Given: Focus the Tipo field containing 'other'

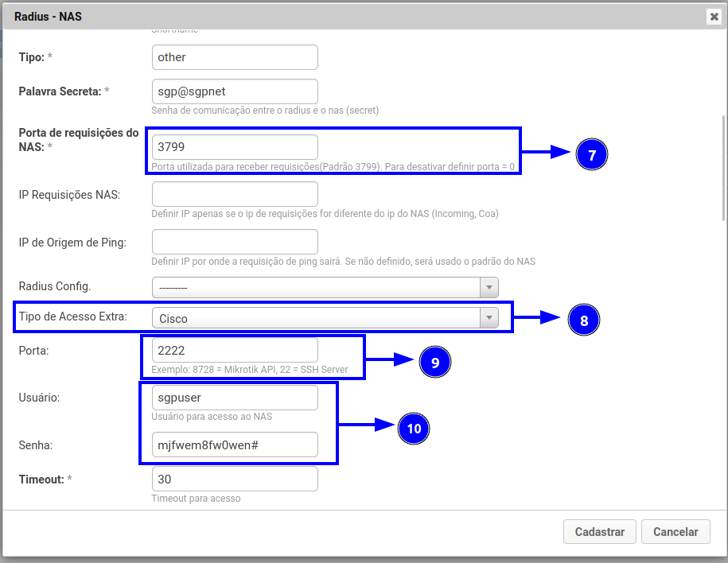Looking at the screenshot, I should point(235,57).
